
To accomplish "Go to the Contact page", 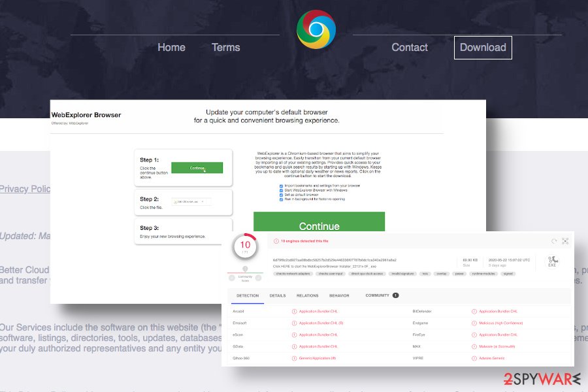I will pyautogui.click(x=410, y=47).
